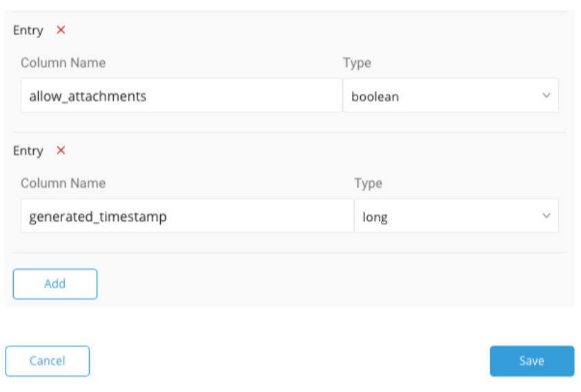Edit the generated_timestamp Column Name field
The width and height of the screenshot is (581, 392).
(x=186, y=217)
